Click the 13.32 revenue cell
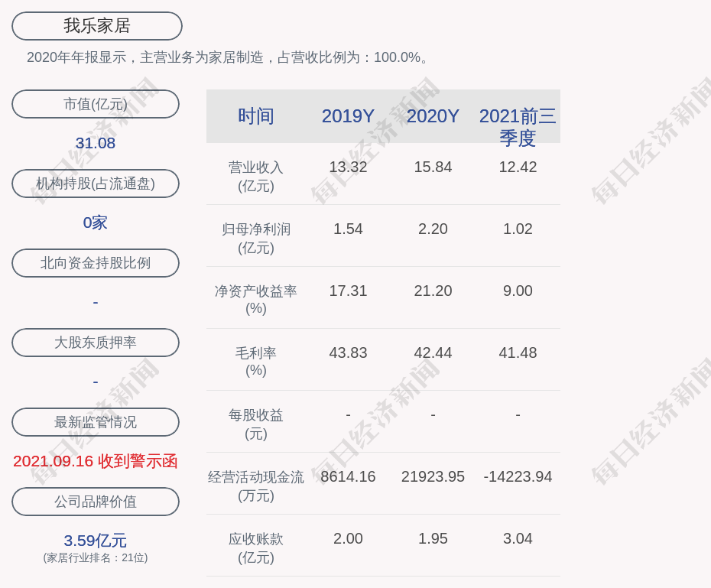Image resolution: width=711 pixels, height=588 pixels. click(349, 167)
